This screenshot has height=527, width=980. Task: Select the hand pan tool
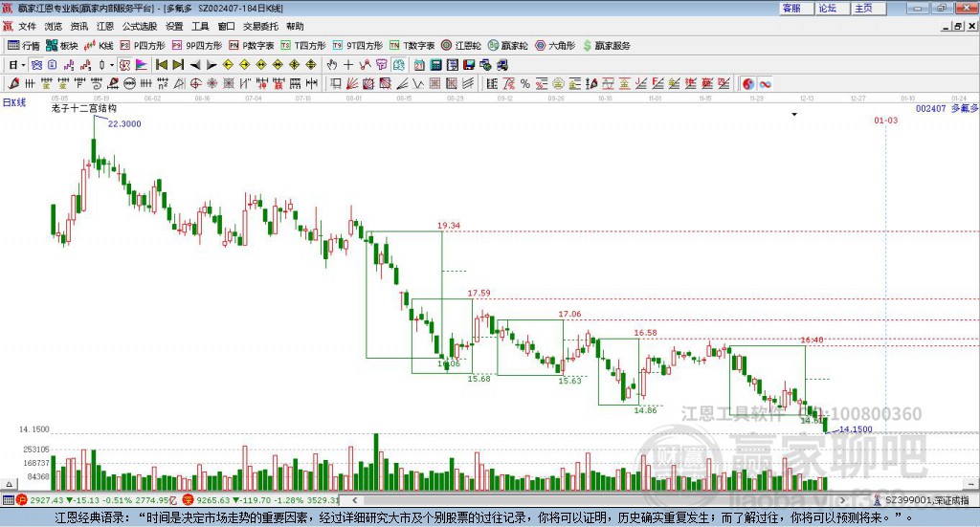(332, 65)
